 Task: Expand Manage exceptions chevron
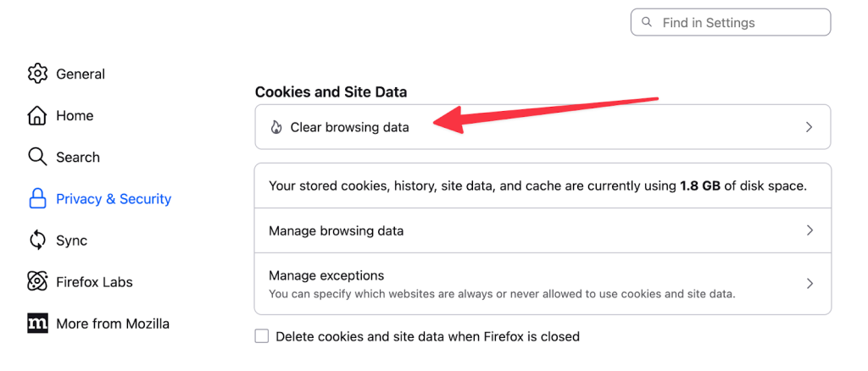click(x=809, y=284)
